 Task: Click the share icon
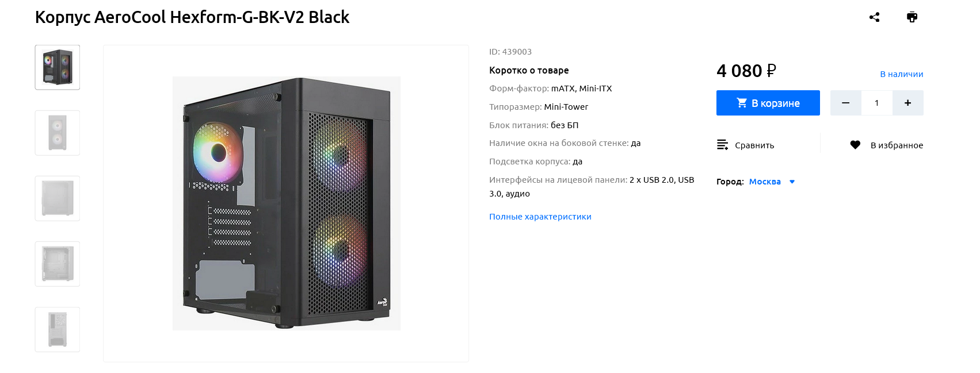(874, 17)
